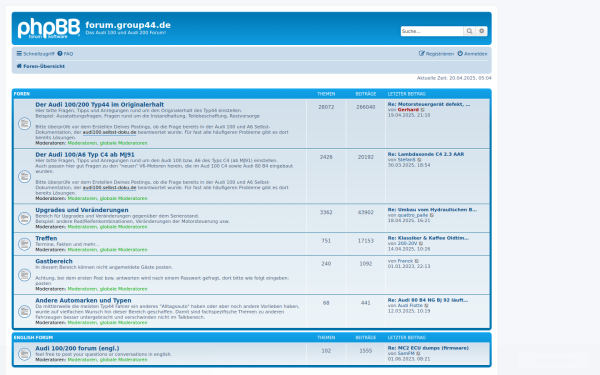
Task: Open last post Re: MC2 ECU dumps (firmware)
Action: (428, 348)
